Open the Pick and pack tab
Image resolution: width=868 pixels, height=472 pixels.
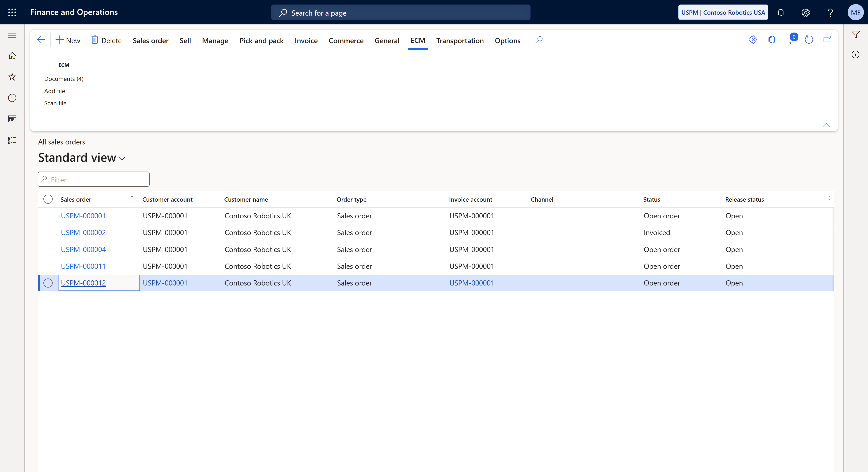pyautogui.click(x=261, y=40)
